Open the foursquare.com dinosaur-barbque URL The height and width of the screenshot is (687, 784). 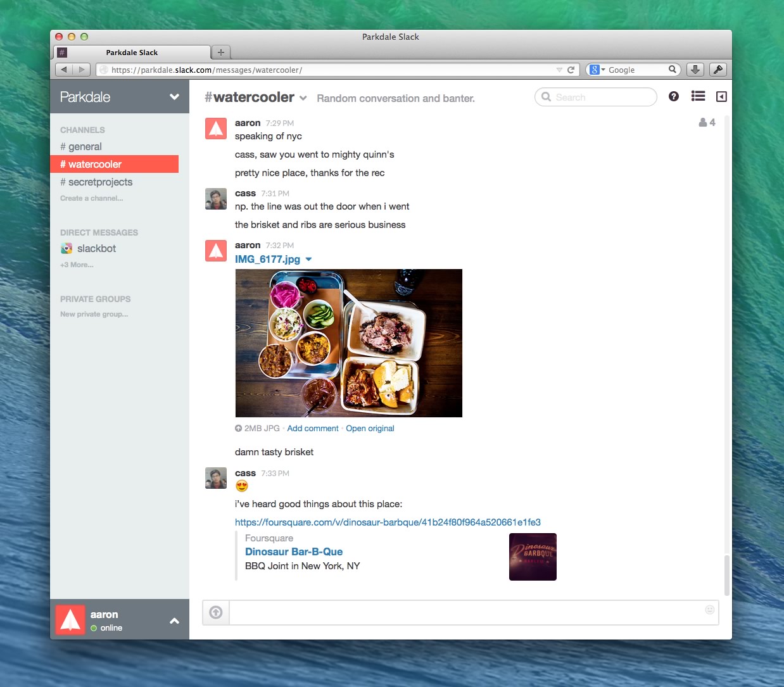pos(388,522)
